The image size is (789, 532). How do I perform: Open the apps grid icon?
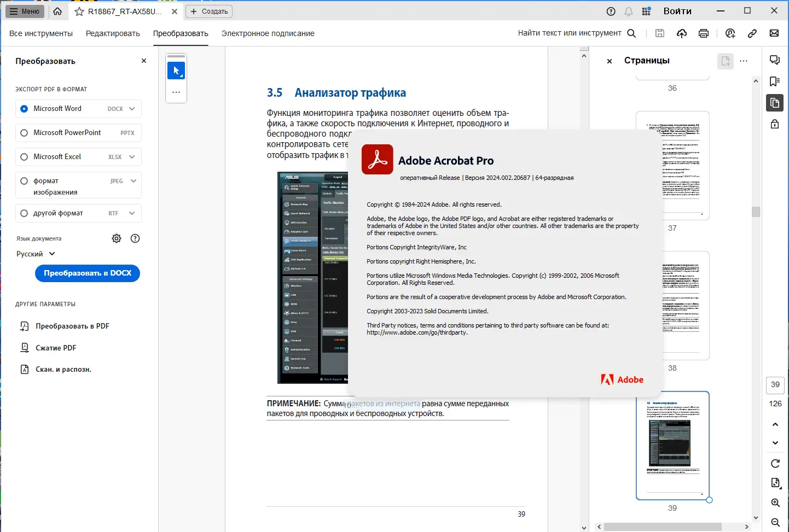click(646, 11)
